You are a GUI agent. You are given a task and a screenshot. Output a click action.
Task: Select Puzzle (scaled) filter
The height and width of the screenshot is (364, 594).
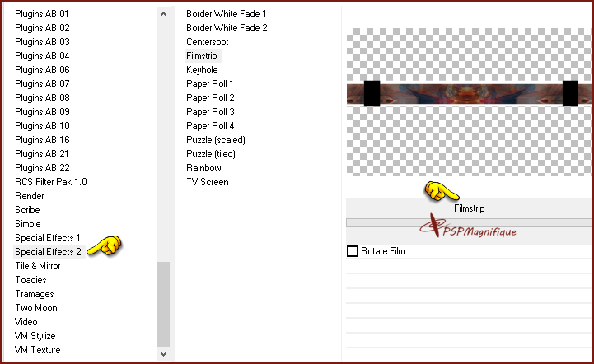pos(216,140)
